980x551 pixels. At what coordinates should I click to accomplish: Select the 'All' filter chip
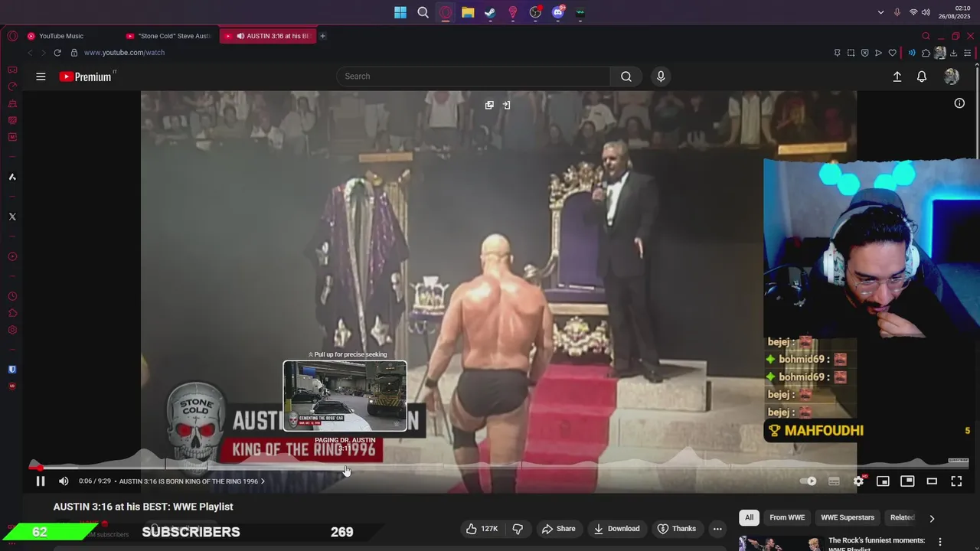(749, 518)
